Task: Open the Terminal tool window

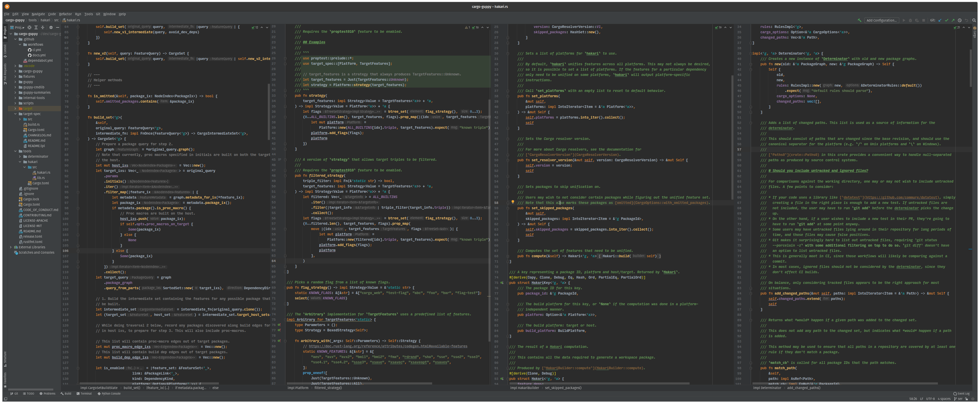Action: tap(85, 394)
